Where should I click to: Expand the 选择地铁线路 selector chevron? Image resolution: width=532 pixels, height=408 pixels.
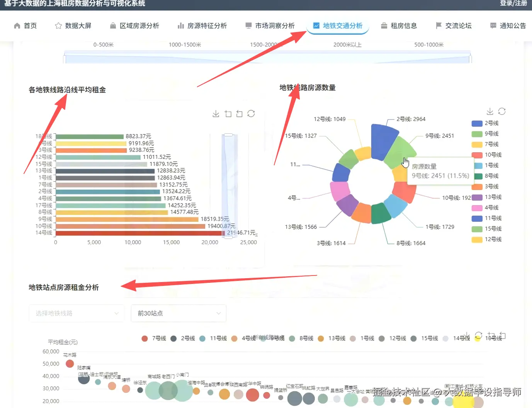click(x=117, y=313)
